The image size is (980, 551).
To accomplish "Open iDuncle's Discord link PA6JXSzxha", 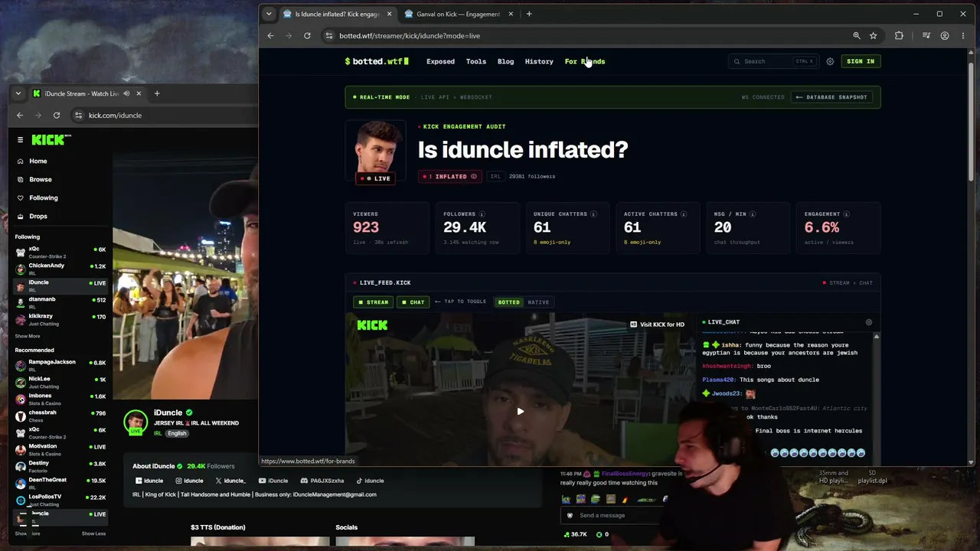I will 322,481.
